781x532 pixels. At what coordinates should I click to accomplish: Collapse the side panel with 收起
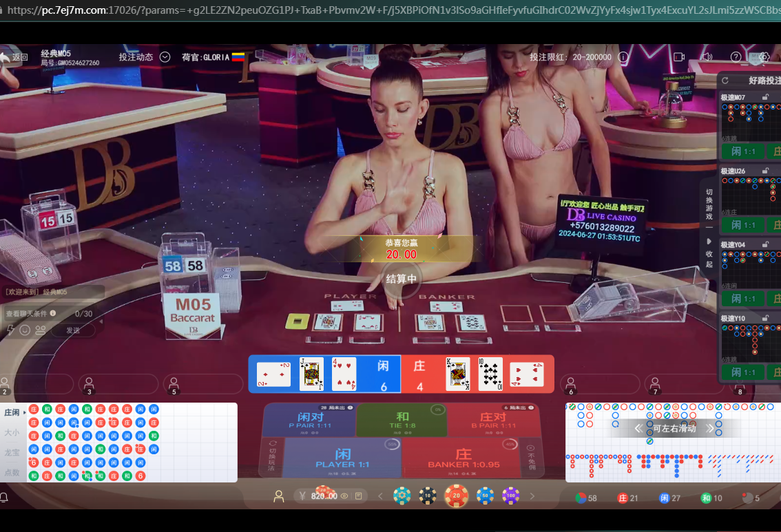coord(709,253)
